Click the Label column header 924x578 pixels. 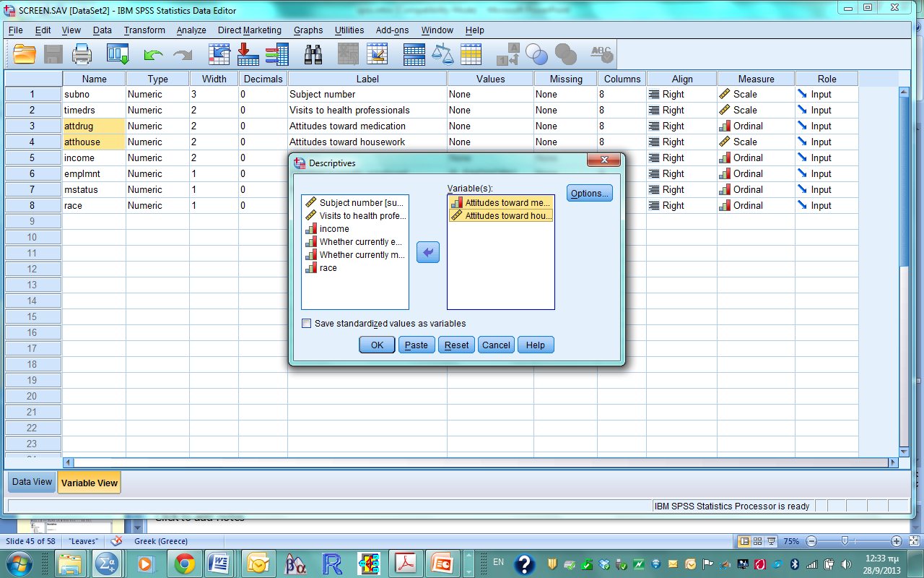click(x=367, y=79)
